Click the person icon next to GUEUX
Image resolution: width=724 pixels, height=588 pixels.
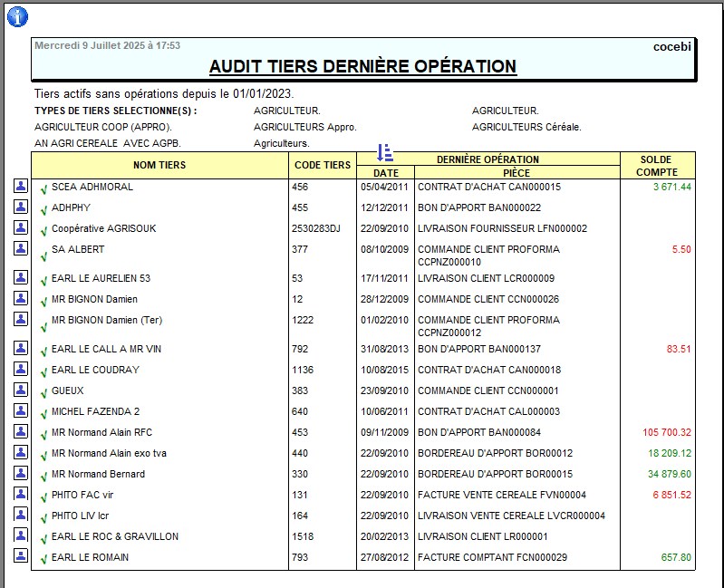click(21, 390)
